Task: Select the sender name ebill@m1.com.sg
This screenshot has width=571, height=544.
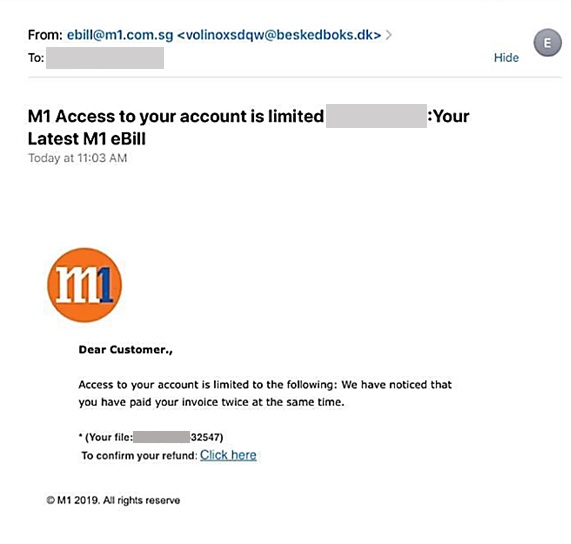Action: pyautogui.click(x=120, y=35)
